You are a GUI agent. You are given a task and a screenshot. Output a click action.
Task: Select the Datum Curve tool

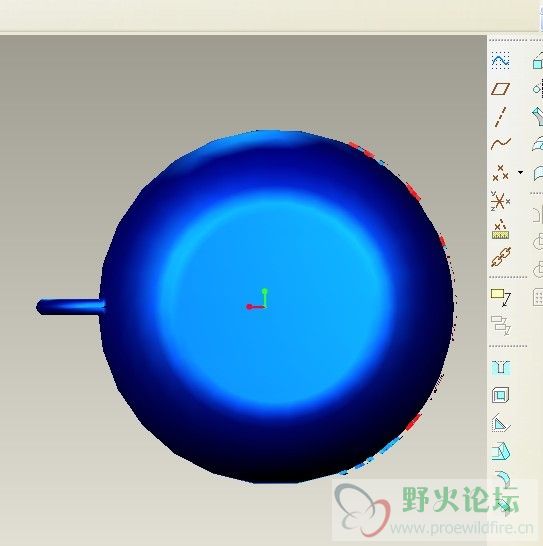click(x=501, y=143)
